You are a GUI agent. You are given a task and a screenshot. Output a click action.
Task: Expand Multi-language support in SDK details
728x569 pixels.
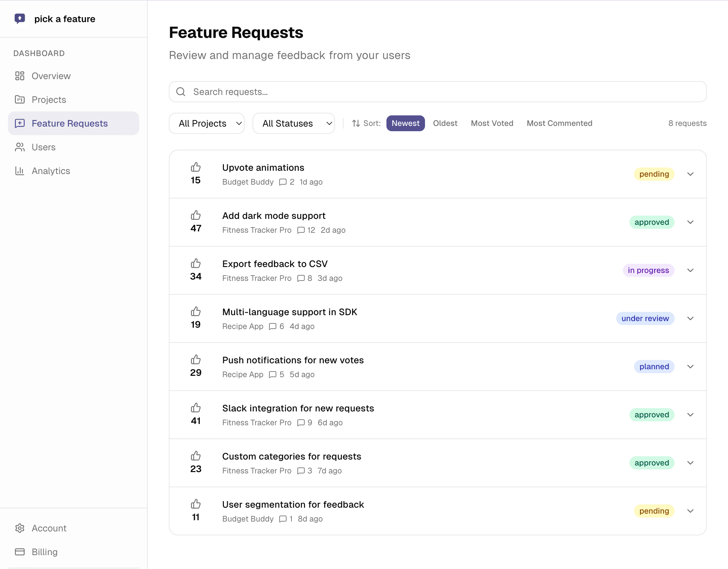coord(690,318)
